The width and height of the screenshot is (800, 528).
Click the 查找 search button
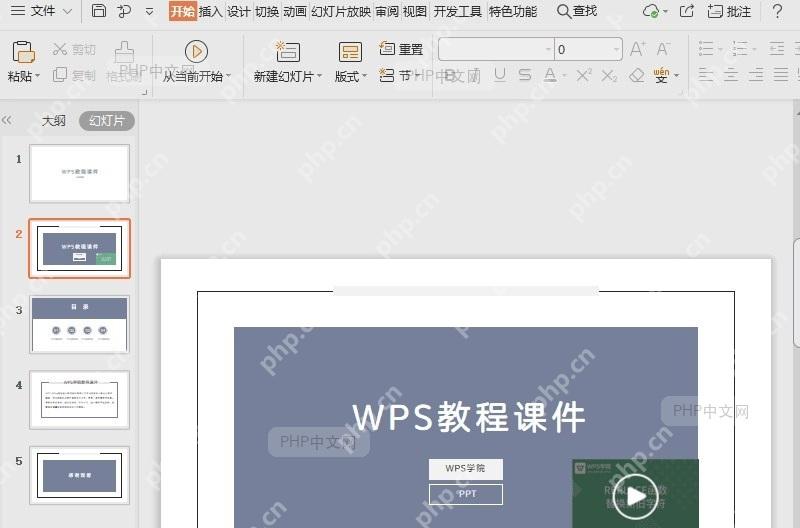(x=577, y=11)
